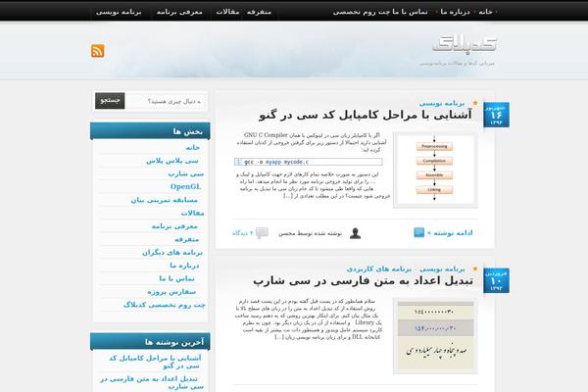This screenshot has height=392, width=588.
Task: Open سی شارپ in the sidebar
Action: tap(185, 173)
